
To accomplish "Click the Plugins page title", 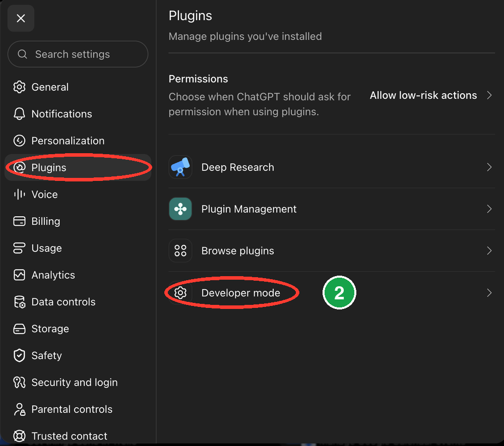I will pos(191,16).
